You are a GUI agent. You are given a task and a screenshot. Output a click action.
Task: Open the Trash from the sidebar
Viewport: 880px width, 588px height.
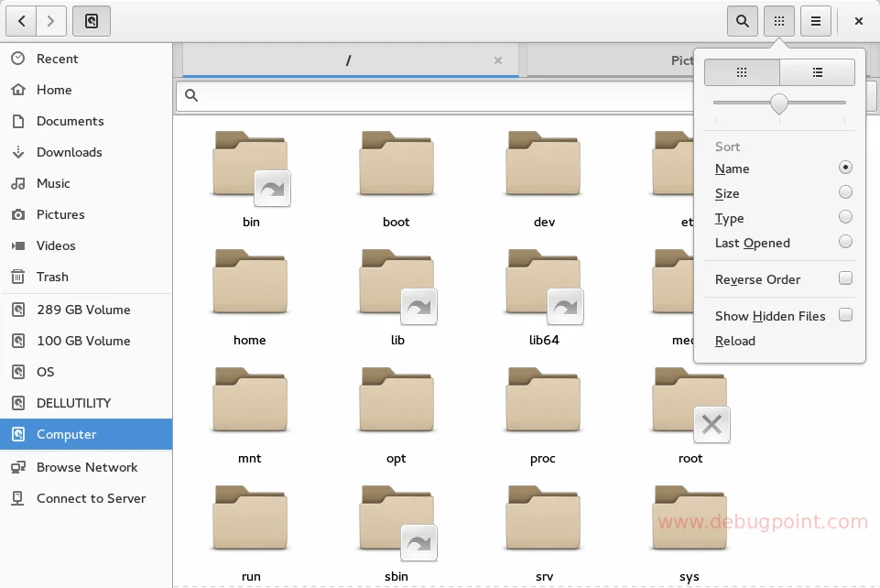(x=52, y=277)
